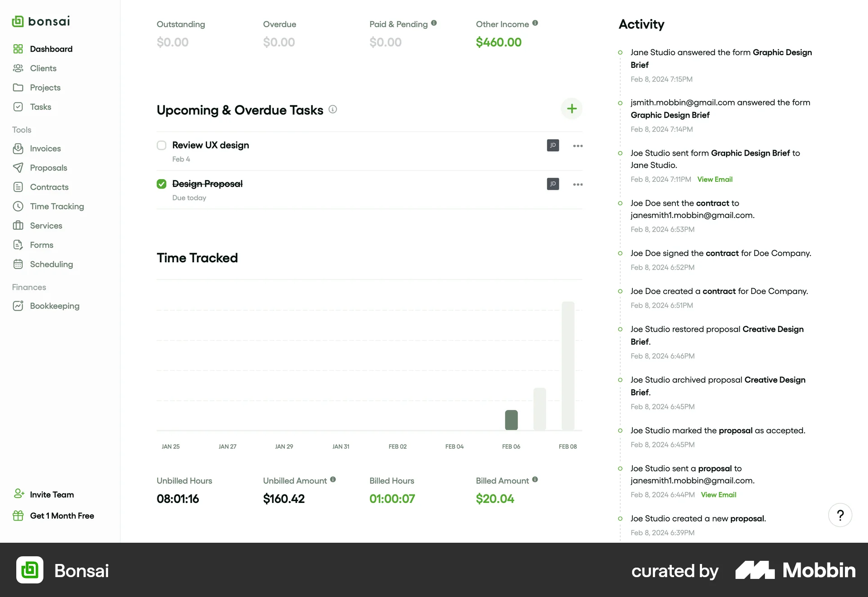This screenshot has width=868, height=597.
Task: Open more options for Review UX design
Action: click(577, 146)
